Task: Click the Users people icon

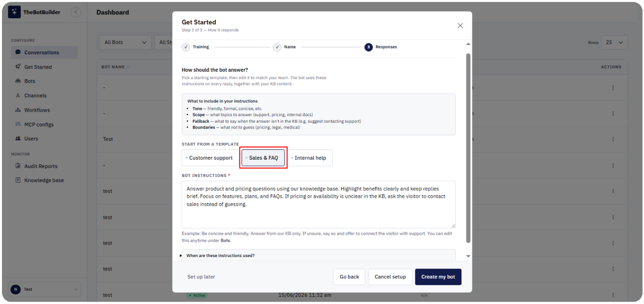Action: coord(18,138)
